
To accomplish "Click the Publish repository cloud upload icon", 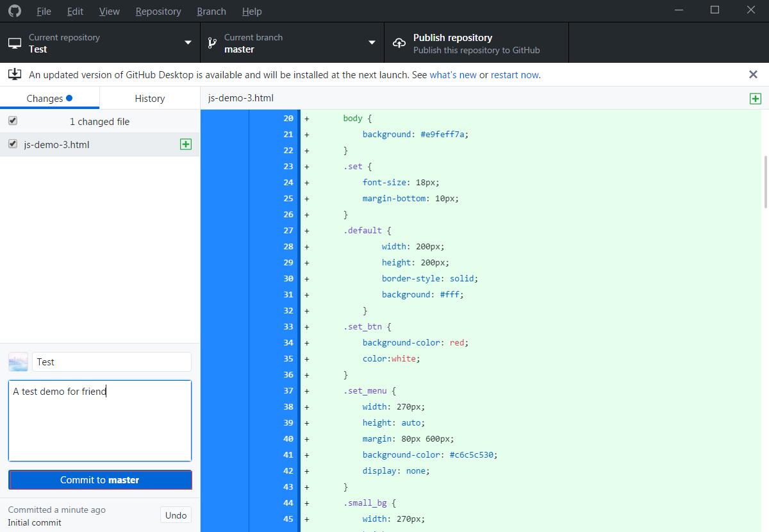I will (399, 43).
